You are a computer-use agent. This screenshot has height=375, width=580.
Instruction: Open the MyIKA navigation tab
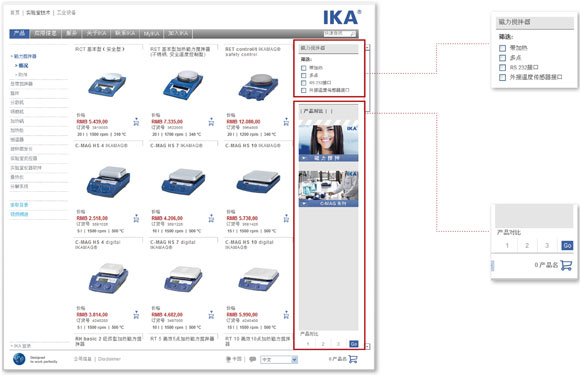[x=152, y=34]
